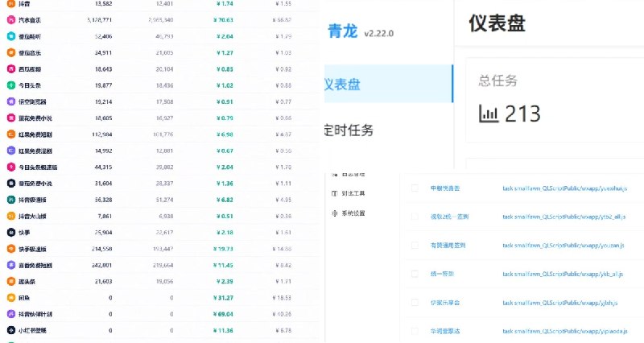
Task: Open the 仪表盘 menu item in the Qinglong sidebar
Action: [x=389, y=84]
